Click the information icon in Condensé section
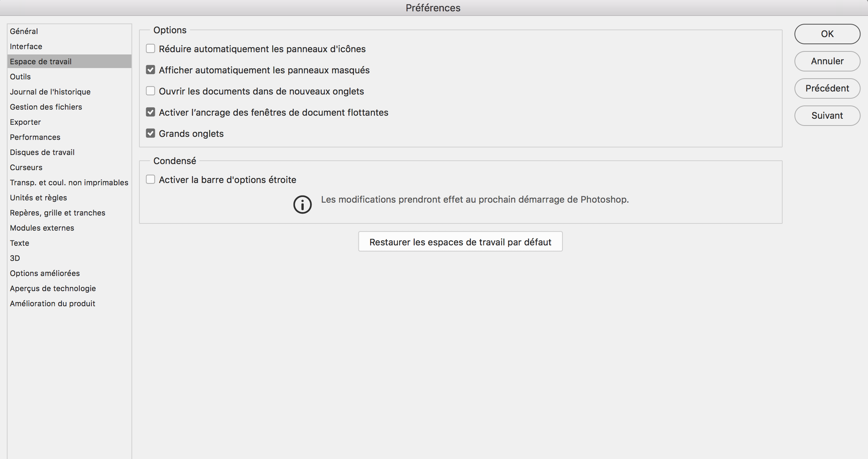Image resolution: width=868 pixels, height=459 pixels. tap(302, 204)
